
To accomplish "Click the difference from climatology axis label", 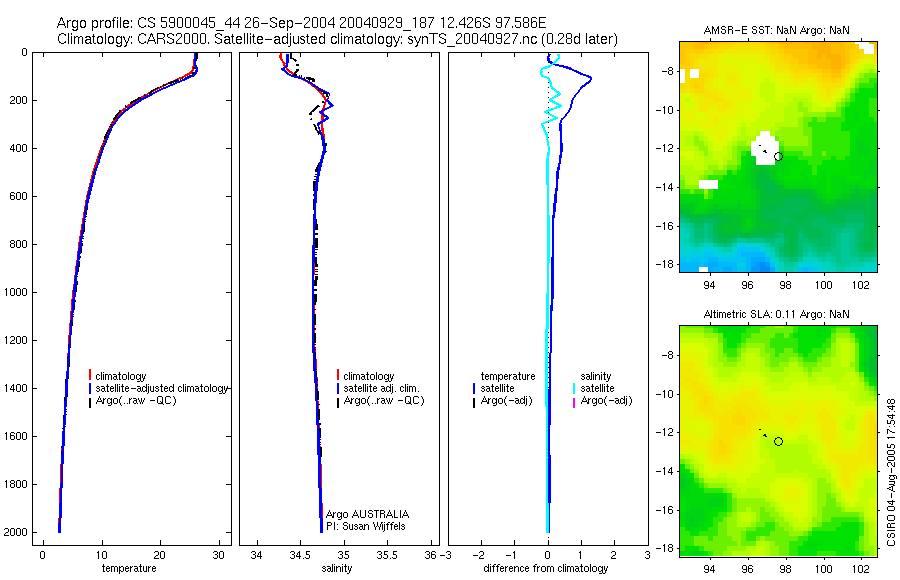I will [x=546, y=568].
